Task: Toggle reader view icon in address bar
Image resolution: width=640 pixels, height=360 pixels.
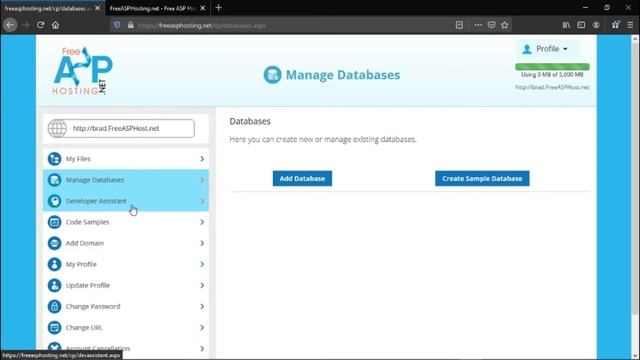Action: [x=459, y=25]
